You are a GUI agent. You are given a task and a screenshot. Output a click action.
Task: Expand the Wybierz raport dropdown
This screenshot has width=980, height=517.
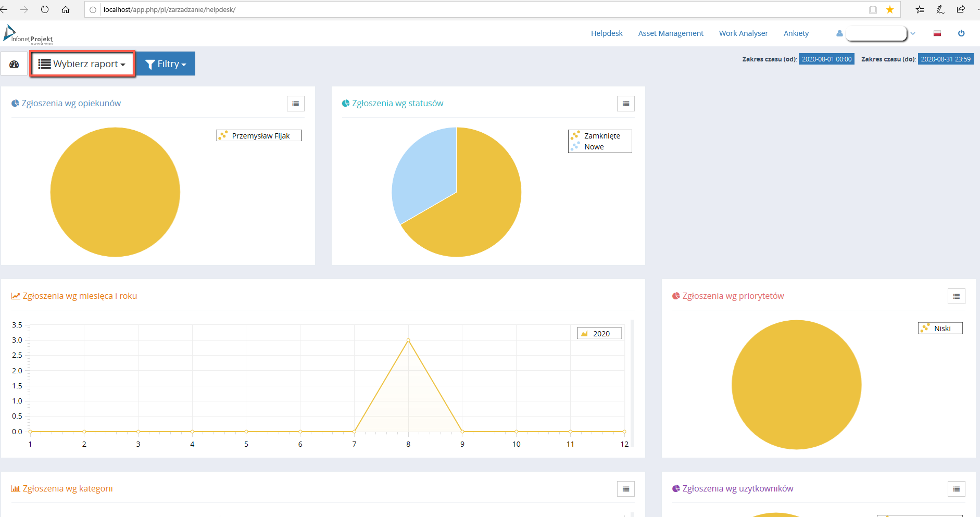[x=82, y=64]
